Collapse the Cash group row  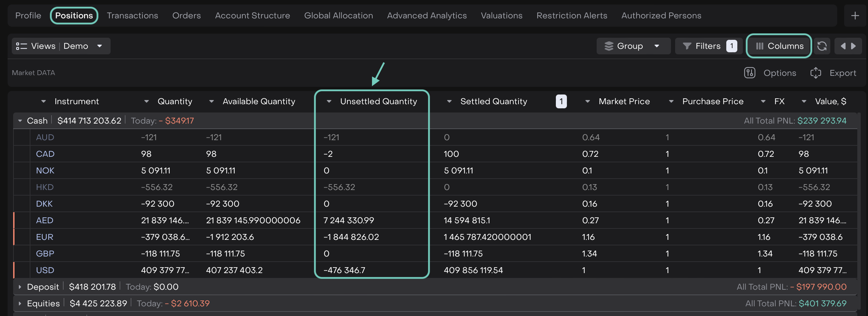(x=20, y=121)
